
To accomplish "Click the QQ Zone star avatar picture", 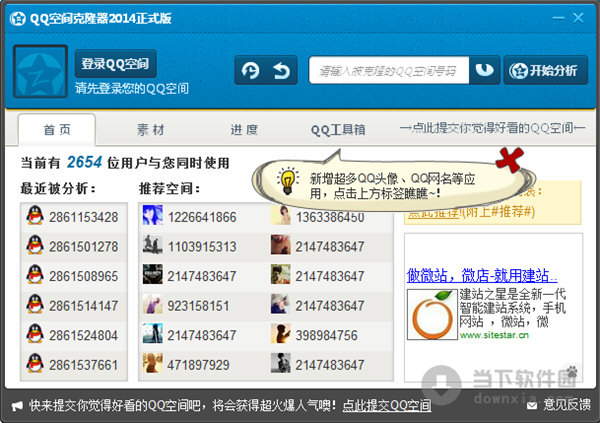I will (40, 72).
